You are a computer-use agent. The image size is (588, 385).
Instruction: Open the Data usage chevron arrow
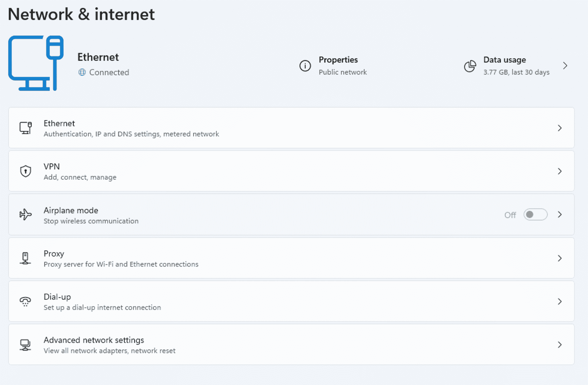pyautogui.click(x=565, y=66)
